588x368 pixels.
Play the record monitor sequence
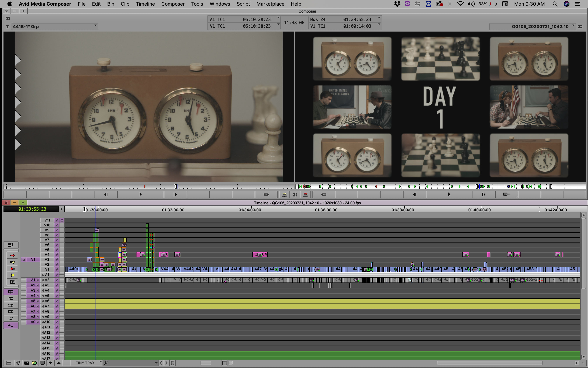pyautogui.click(x=449, y=195)
